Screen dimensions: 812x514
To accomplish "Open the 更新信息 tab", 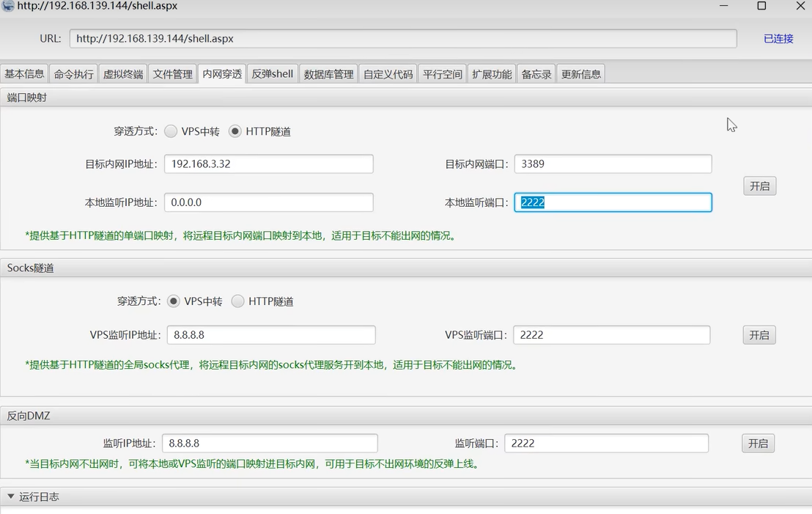I will (581, 73).
